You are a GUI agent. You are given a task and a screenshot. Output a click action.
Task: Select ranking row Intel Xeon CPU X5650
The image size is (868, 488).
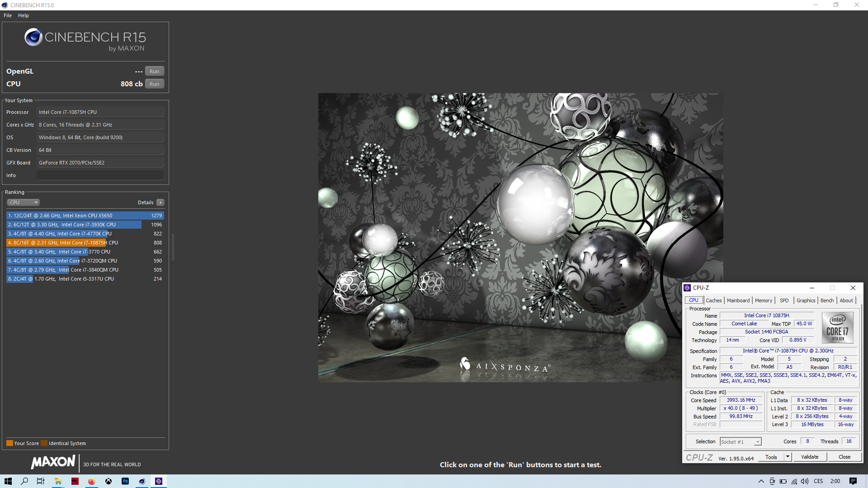pyautogui.click(x=85, y=216)
